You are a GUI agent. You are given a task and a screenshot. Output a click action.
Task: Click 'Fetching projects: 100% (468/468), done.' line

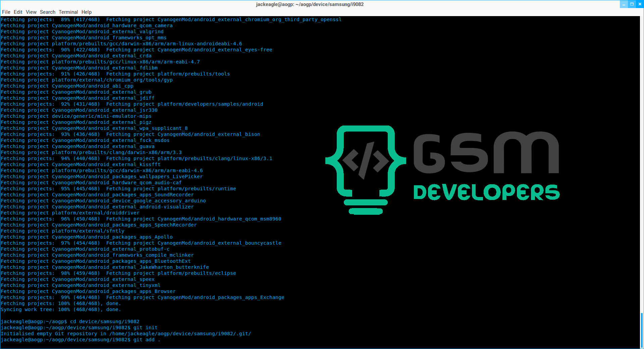[61, 304]
